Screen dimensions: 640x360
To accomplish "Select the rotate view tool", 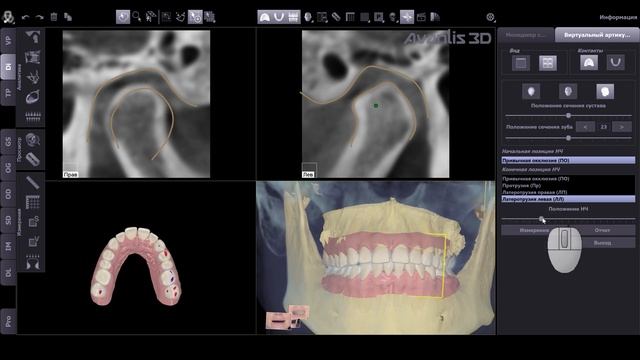I will point(123,17).
